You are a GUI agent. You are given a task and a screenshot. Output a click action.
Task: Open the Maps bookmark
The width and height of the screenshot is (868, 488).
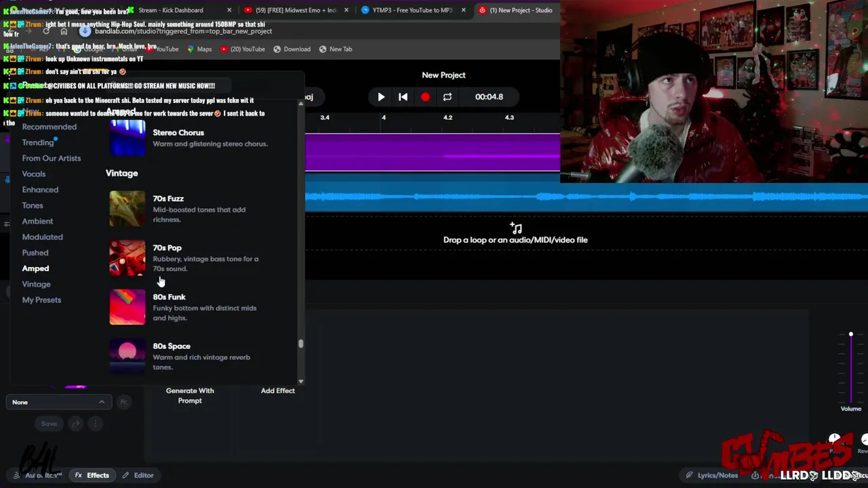[x=199, y=49]
